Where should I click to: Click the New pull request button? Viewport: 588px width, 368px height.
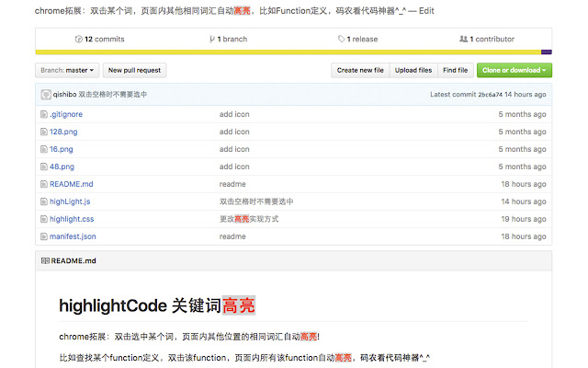pos(134,70)
